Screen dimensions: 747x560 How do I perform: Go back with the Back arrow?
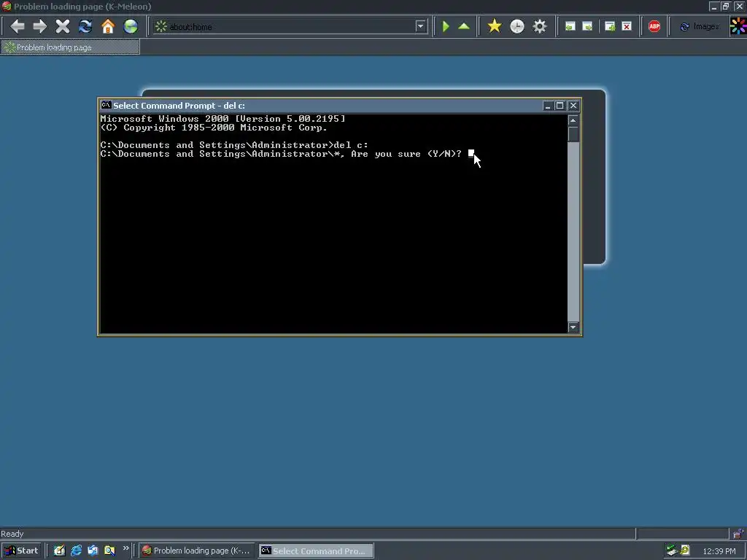(18, 26)
